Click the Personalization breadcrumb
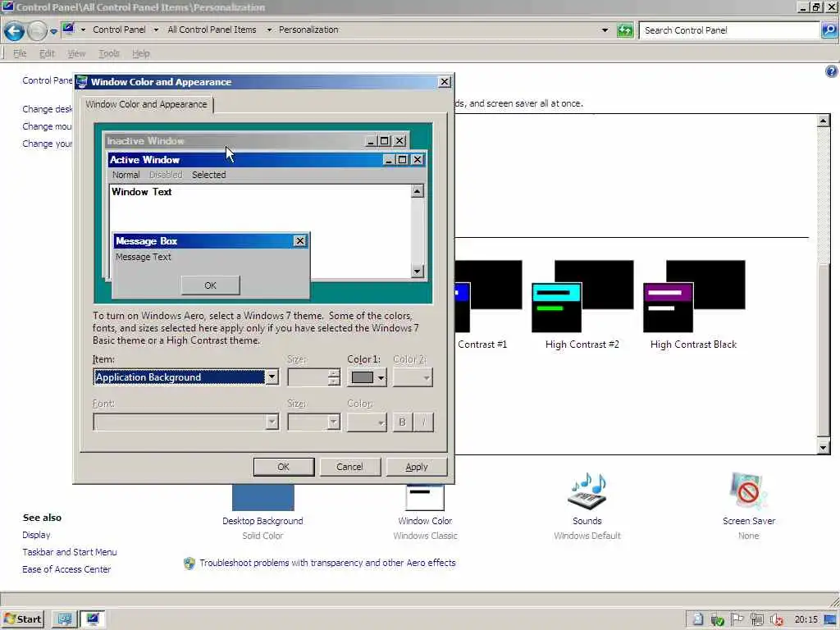 tap(308, 30)
